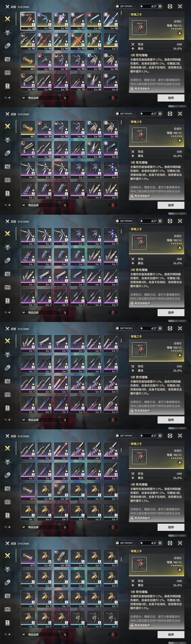The height and width of the screenshot is (644, 191).
Task: Open the treasure chest supplies tab in the topmost sidebar
Action: (7, 72)
